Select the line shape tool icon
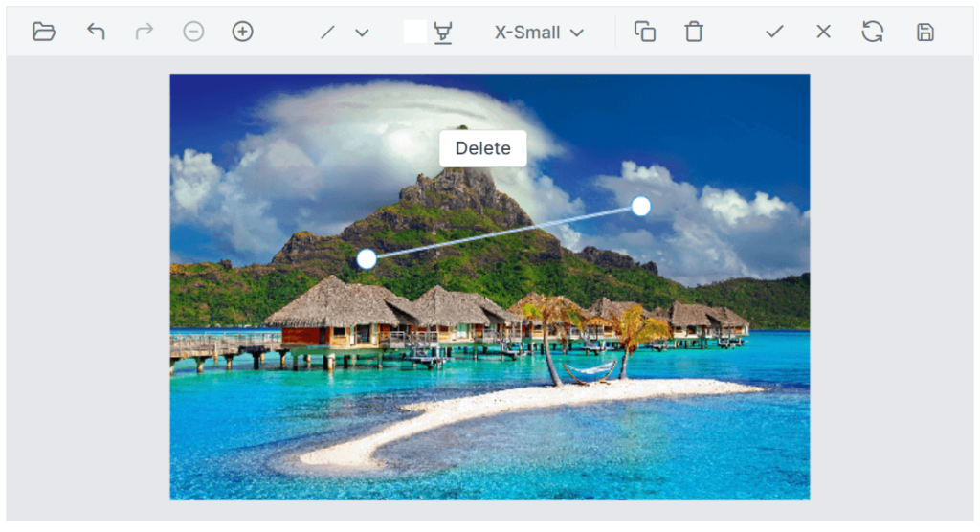This screenshot has height=532, width=980. tap(327, 32)
